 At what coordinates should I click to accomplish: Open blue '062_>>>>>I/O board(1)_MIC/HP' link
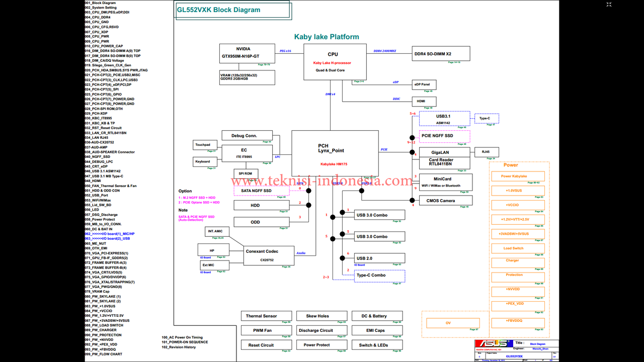click(110, 234)
